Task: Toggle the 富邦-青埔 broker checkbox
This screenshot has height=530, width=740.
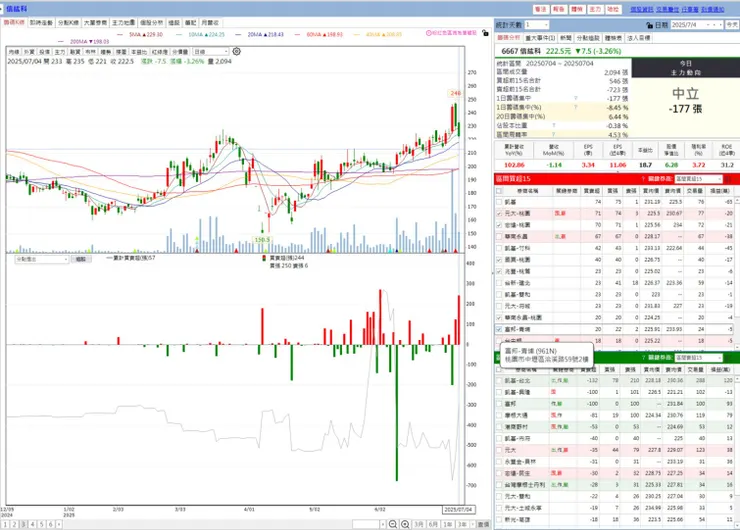Action: (499, 329)
